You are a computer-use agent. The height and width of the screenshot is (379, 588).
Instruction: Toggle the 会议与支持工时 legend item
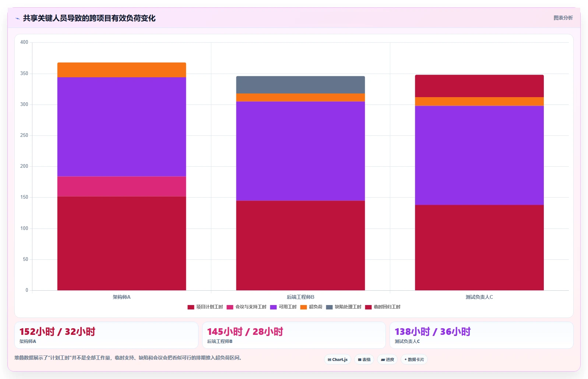pos(246,307)
